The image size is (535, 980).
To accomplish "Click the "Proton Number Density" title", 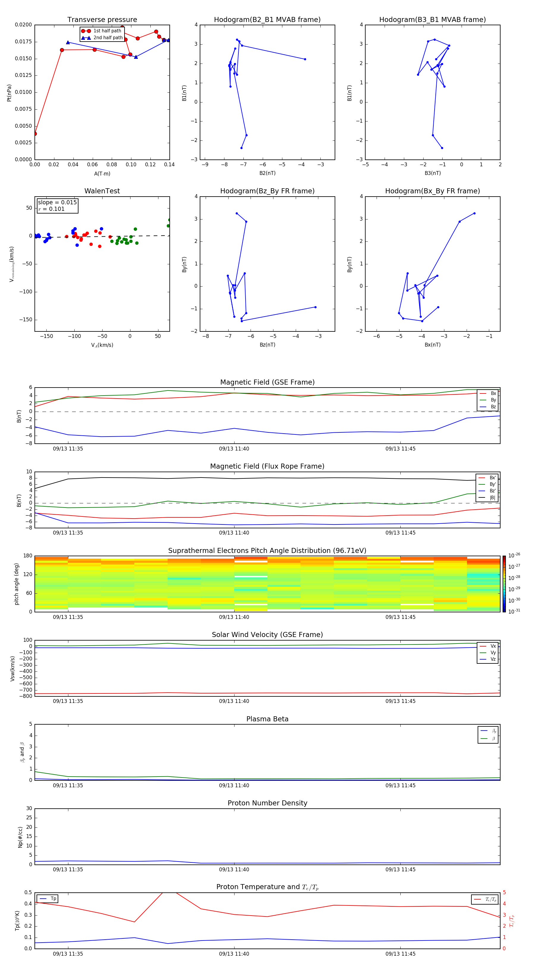I will [x=267, y=803].
